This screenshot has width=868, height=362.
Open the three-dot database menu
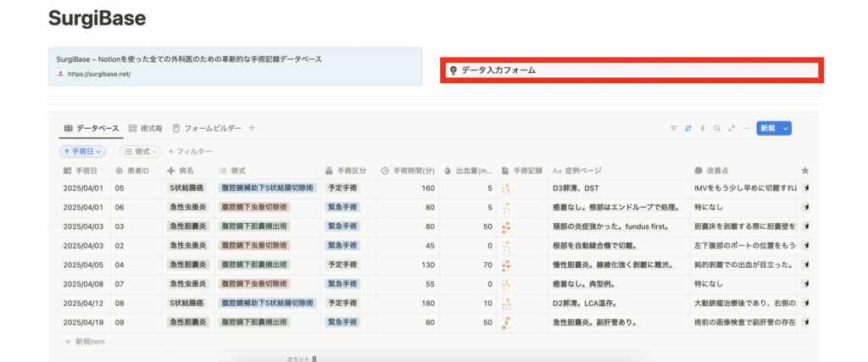(x=746, y=128)
